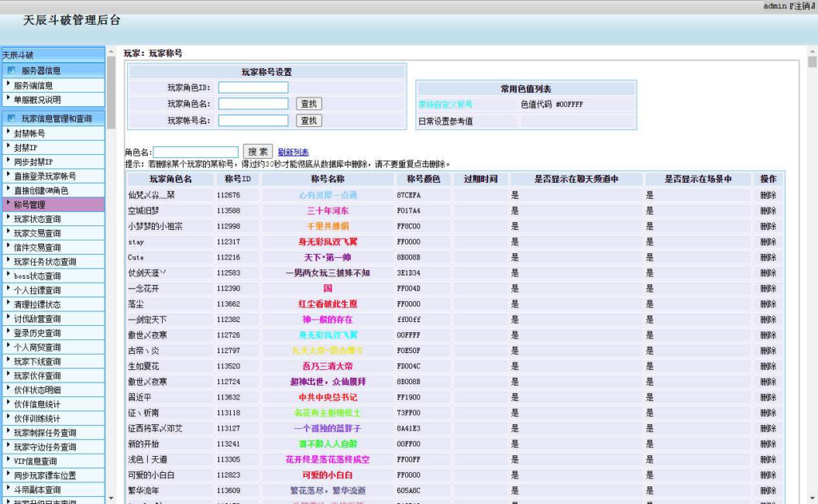818x504 pixels.
Task: Go to 直接创建GM角色
Action: click(53, 190)
